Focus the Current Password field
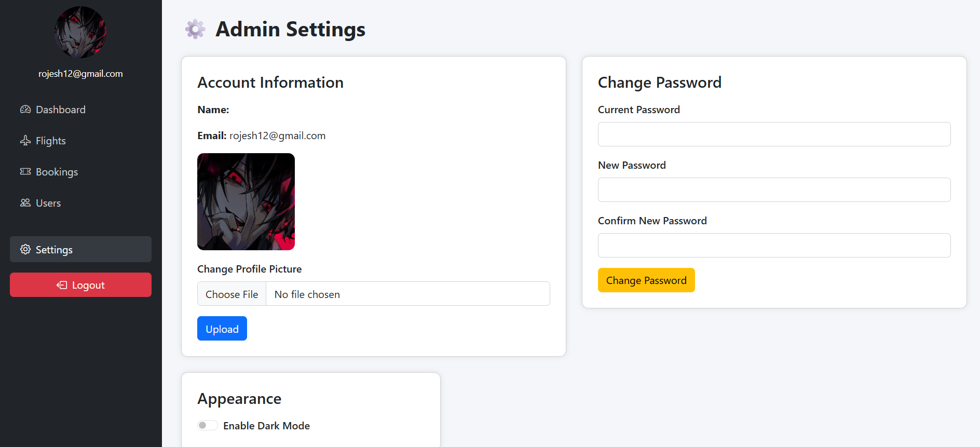980x447 pixels. pyautogui.click(x=774, y=134)
